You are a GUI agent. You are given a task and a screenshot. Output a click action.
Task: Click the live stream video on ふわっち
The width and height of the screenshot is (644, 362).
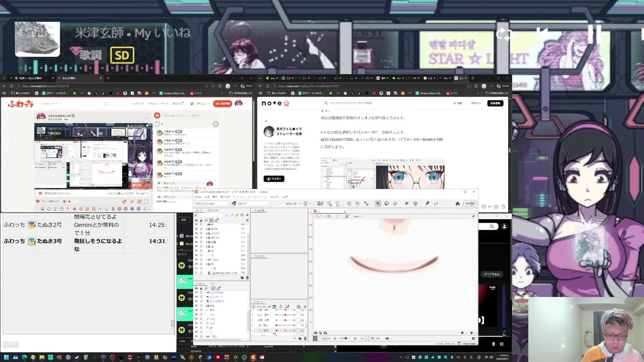pyautogui.click(x=93, y=156)
